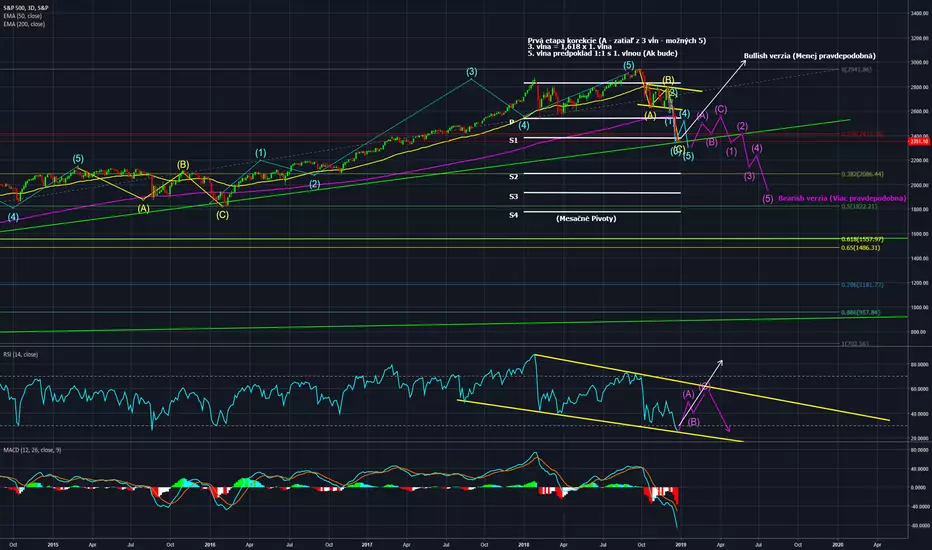Click the 60.0000 RSI axis label
932x550 pixels.
click(x=919, y=389)
